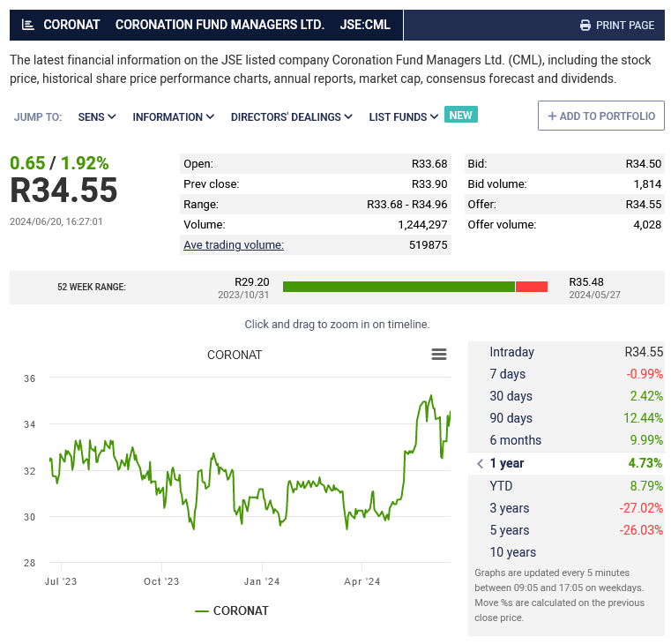Click the left chevron next to 1 year
This screenshot has height=644, width=671.
click(x=481, y=463)
